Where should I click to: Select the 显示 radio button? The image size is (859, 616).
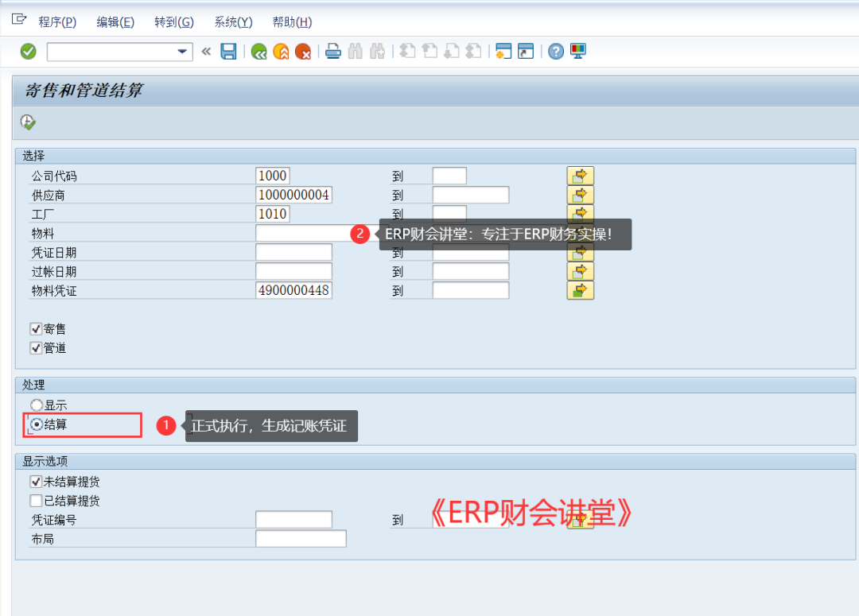tap(37, 405)
